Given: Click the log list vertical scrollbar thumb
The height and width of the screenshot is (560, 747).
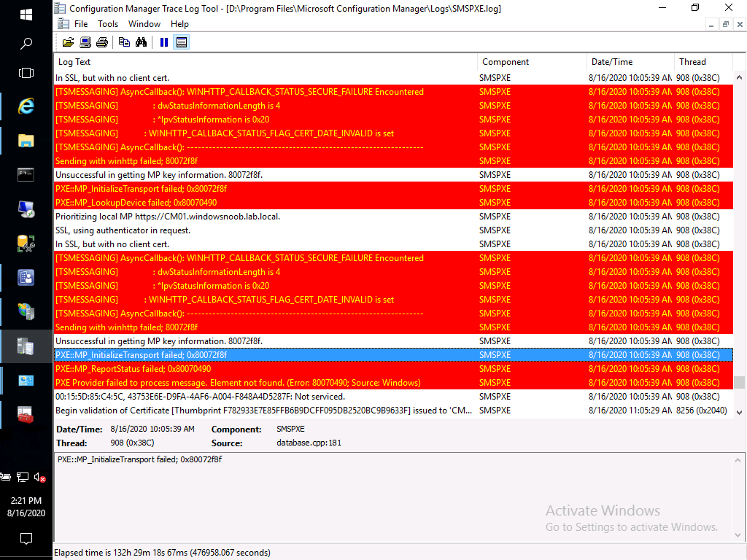Looking at the screenshot, I should click(739, 382).
